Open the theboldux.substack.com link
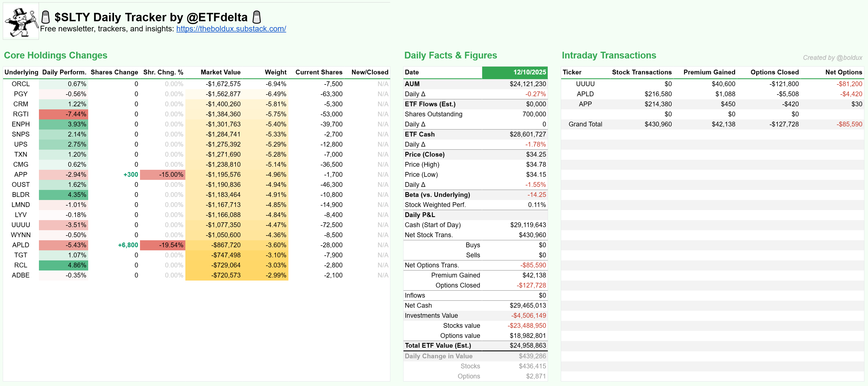 (231, 29)
